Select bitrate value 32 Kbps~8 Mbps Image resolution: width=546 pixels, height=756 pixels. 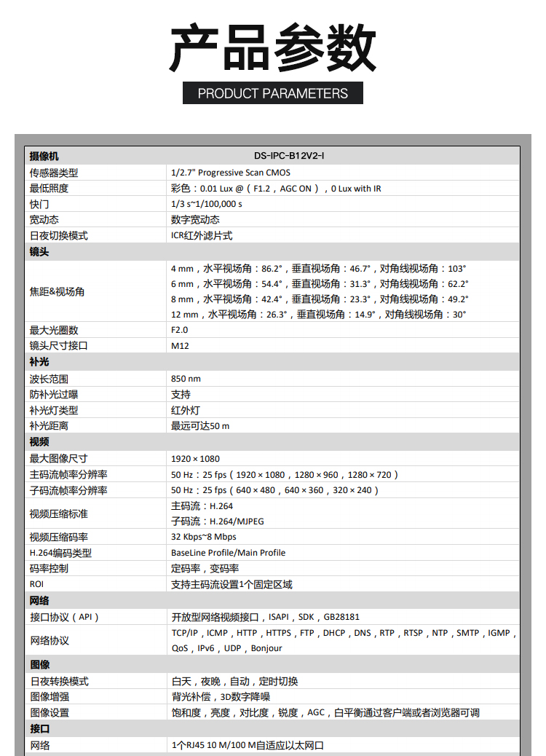pyautogui.click(x=203, y=537)
